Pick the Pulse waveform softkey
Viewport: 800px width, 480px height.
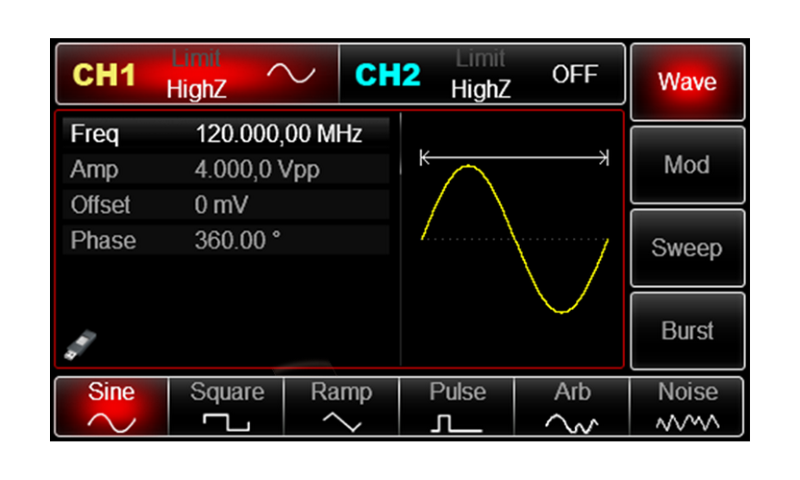(x=456, y=407)
